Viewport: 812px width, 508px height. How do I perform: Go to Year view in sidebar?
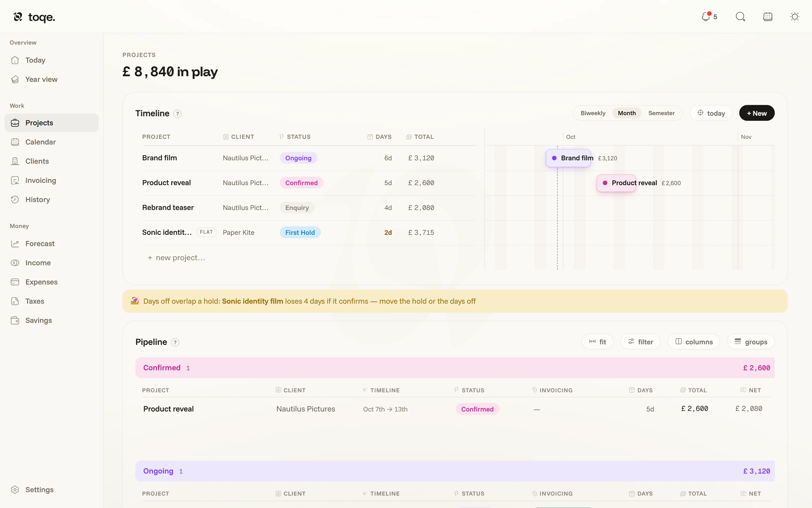[51, 79]
